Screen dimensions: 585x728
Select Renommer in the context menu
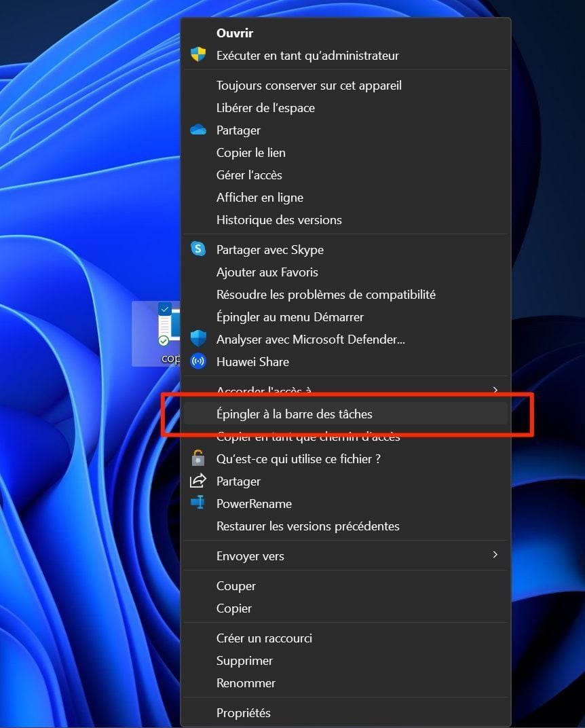tap(345, 683)
